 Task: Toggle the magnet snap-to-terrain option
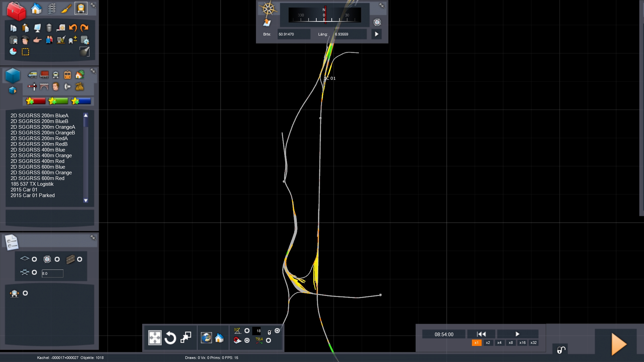pyautogui.click(x=247, y=341)
